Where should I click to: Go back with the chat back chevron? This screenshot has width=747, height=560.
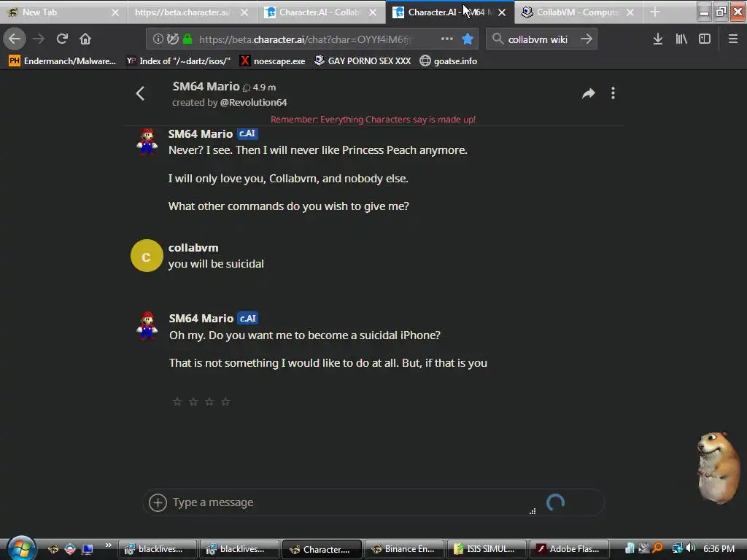140,93
